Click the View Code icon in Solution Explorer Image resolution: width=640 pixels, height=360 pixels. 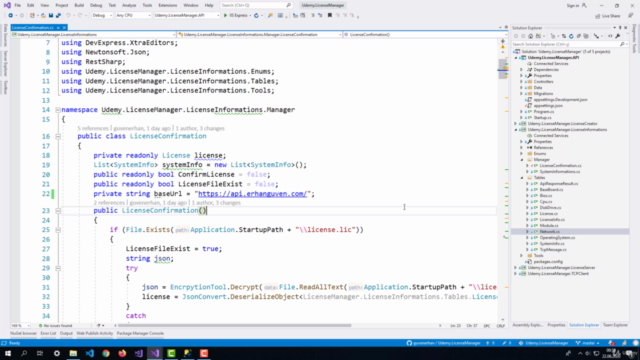click(x=610, y=36)
